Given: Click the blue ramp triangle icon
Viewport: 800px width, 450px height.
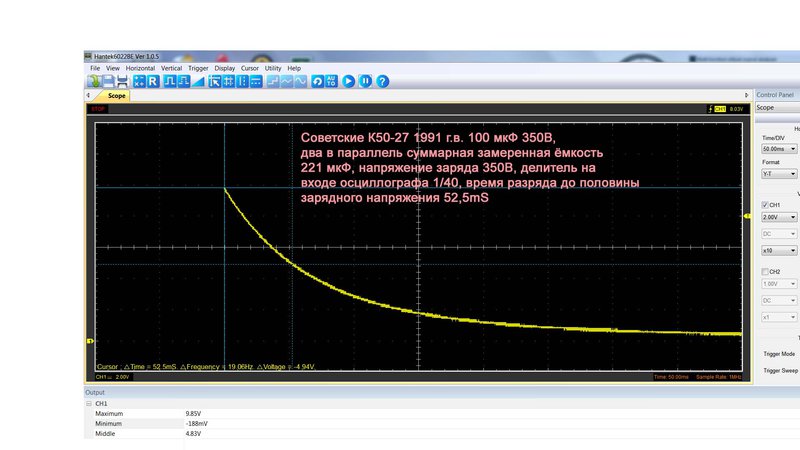Looking at the screenshot, I should (x=198, y=81).
